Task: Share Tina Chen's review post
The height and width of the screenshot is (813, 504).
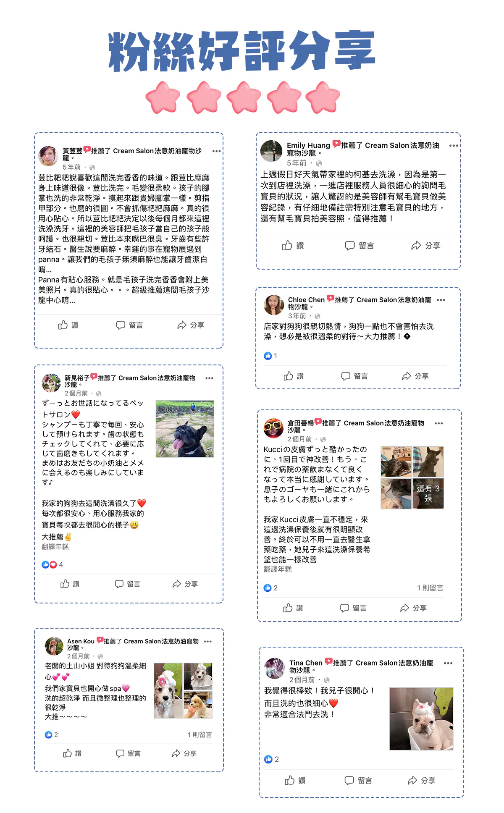Action: coord(421,780)
